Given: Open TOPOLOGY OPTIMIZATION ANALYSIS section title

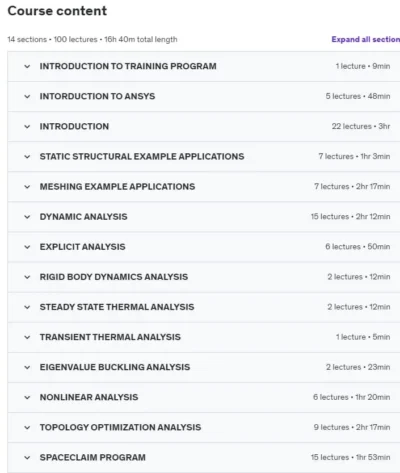Looking at the screenshot, I should click(120, 427).
